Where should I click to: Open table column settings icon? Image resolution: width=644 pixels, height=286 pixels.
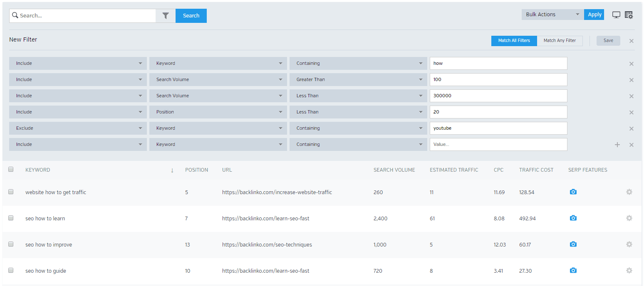[629, 15]
